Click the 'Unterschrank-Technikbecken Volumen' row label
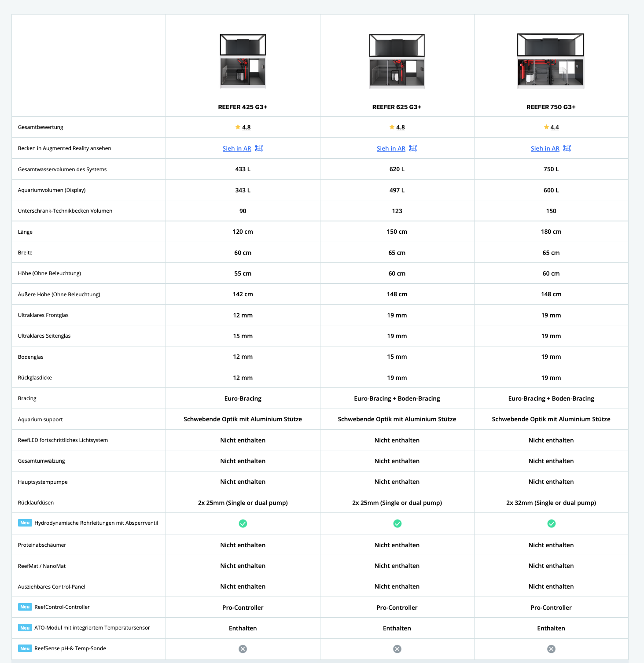Image resolution: width=644 pixels, height=663 pixels. click(x=65, y=211)
